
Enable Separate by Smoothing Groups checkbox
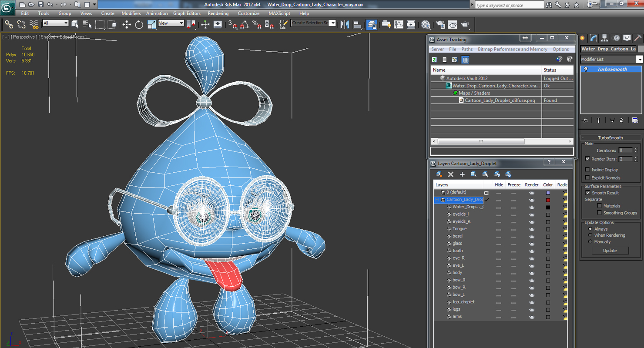(x=599, y=213)
